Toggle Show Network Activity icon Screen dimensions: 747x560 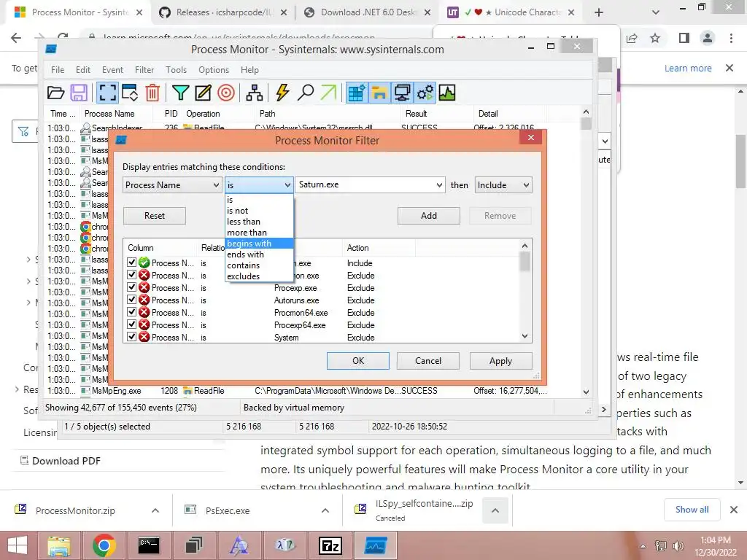tap(402, 93)
